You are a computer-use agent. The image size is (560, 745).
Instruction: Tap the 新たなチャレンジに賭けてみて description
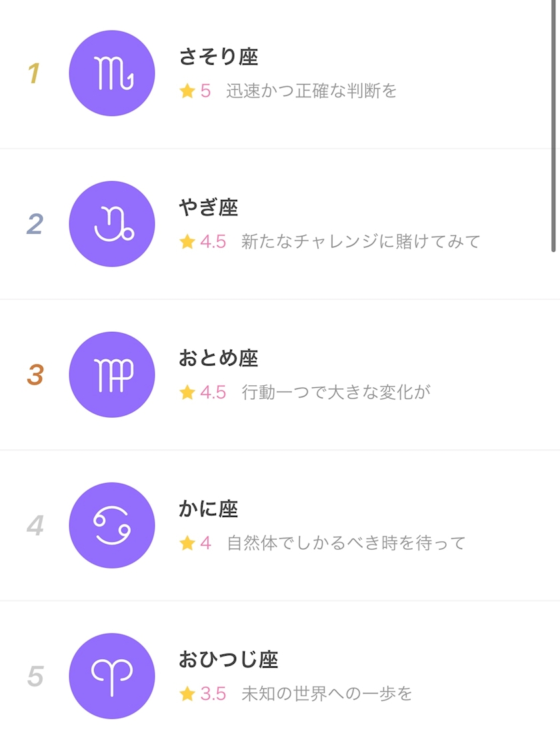coord(361,242)
